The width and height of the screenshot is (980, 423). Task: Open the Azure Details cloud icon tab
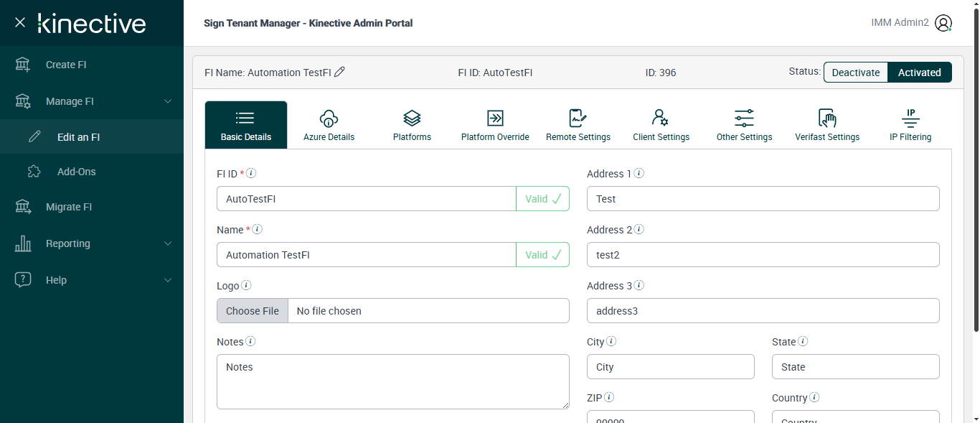(x=329, y=118)
